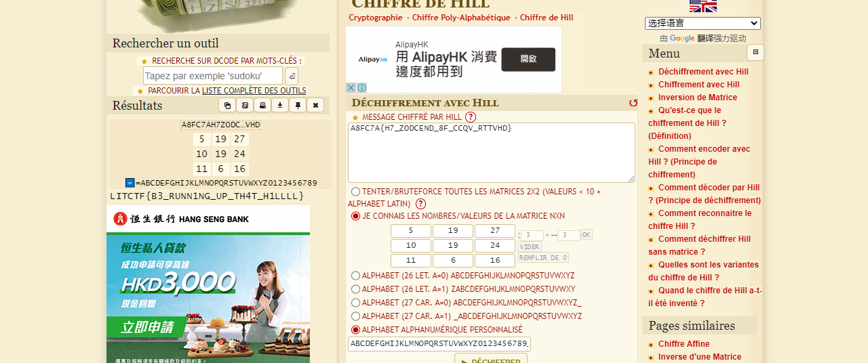Collapse the Menu panel with its toggle
The height and width of the screenshot is (363, 868).
(x=755, y=52)
